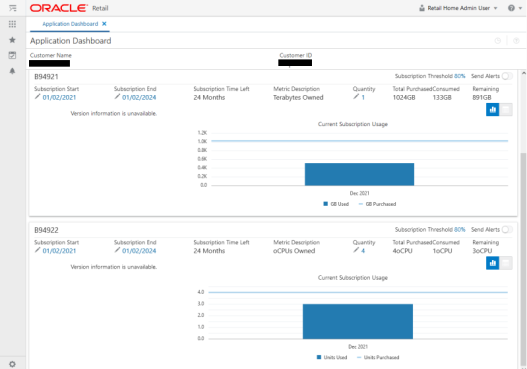Click B94922 Quantity value 4

pos(363,251)
